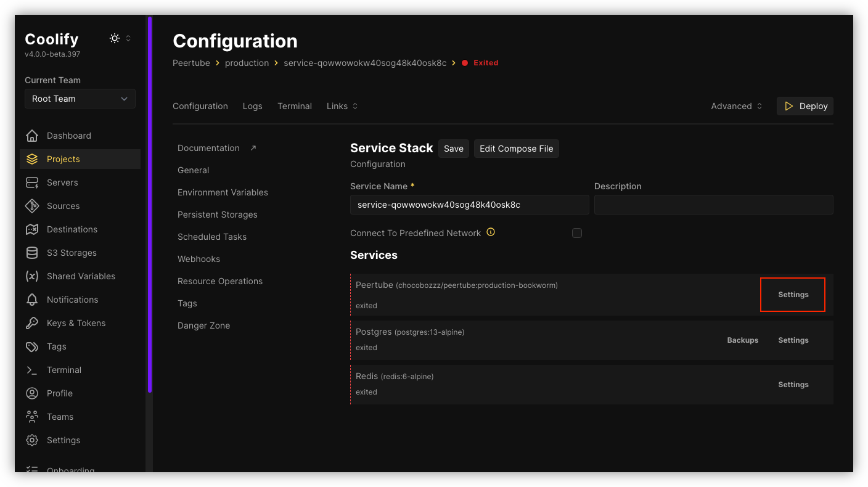
Task: Open Resource Operations section
Action: pos(220,281)
